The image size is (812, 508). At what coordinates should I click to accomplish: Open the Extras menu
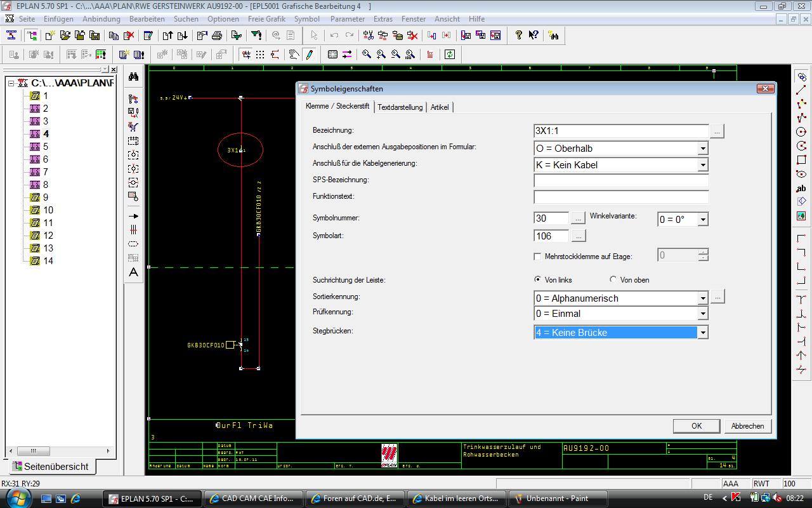383,19
